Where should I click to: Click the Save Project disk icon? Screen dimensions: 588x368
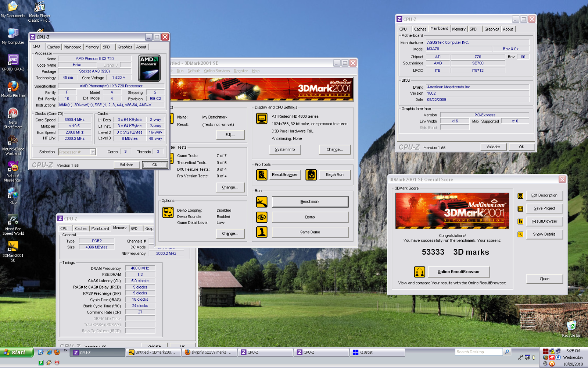click(x=520, y=209)
